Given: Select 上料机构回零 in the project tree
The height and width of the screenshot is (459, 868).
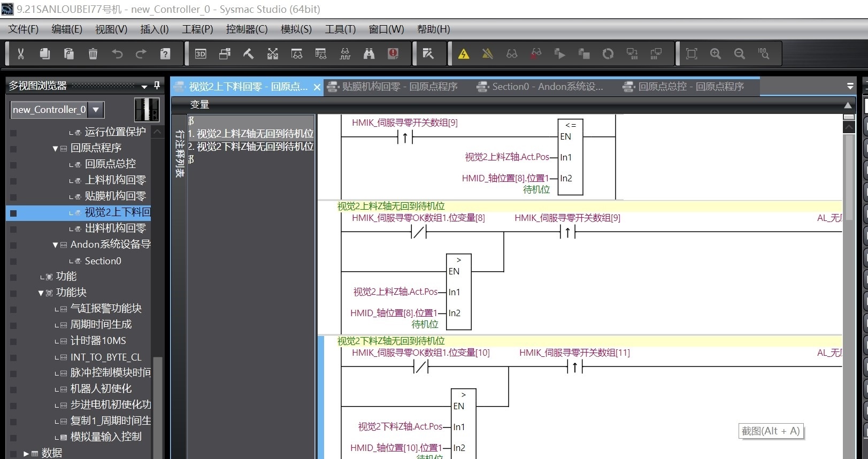Looking at the screenshot, I should click(115, 180).
